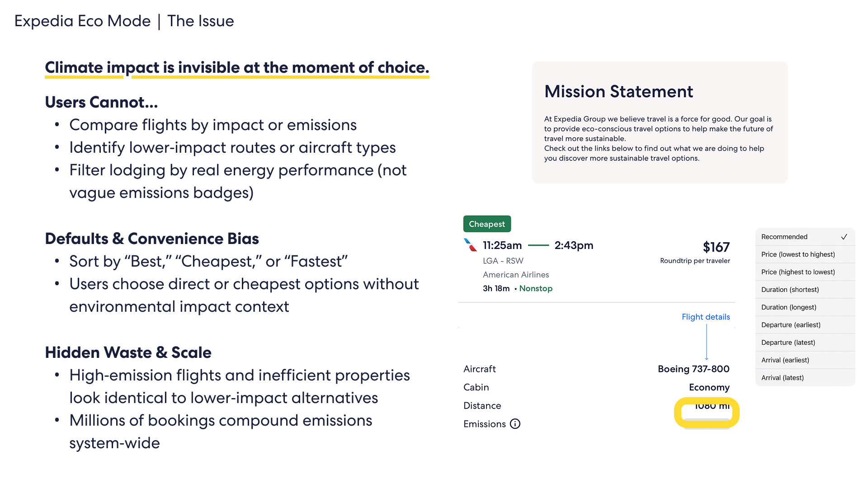This screenshot has width=868, height=488.
Task: Click the Cheapest green badge
Action: (487, 224)
